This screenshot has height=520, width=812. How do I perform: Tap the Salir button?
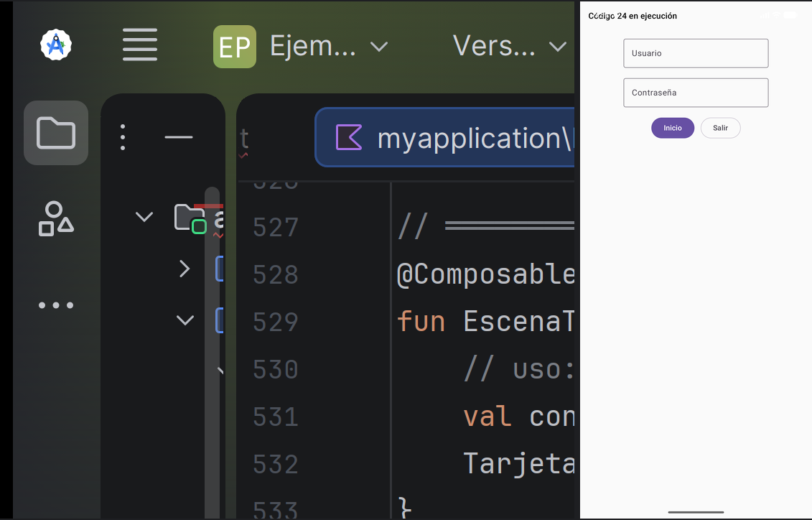pos(720,128)
